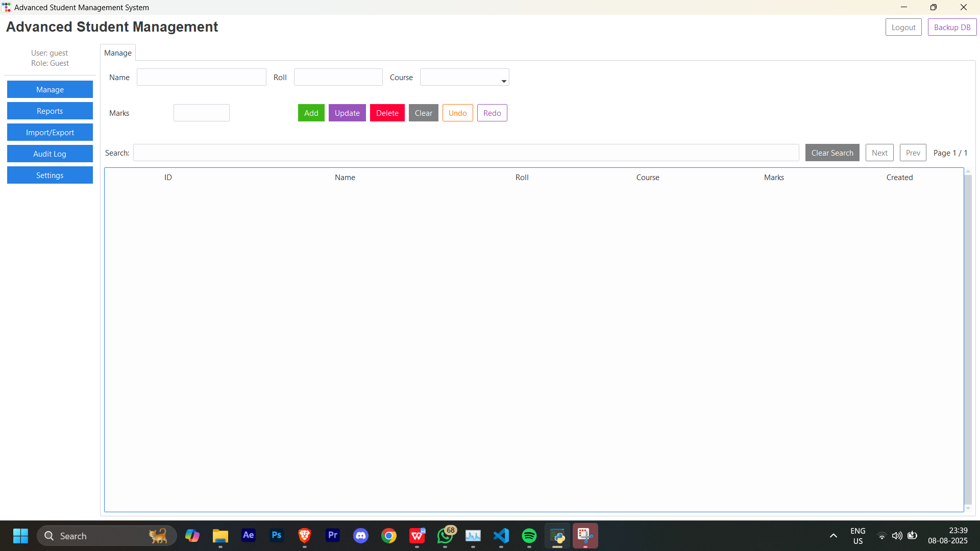Click the Windows taskbar Search box
This screenshot has width=980, height=551.
coord(107,536)
